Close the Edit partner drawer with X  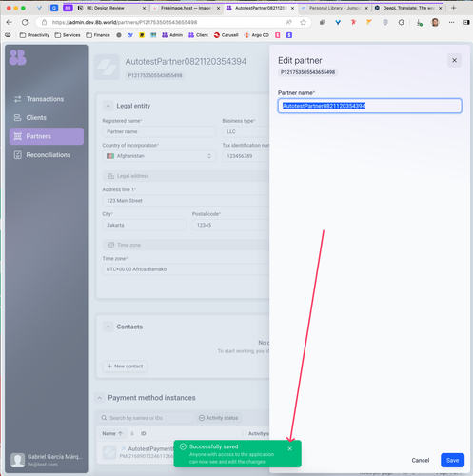click(x=454, y=60)
